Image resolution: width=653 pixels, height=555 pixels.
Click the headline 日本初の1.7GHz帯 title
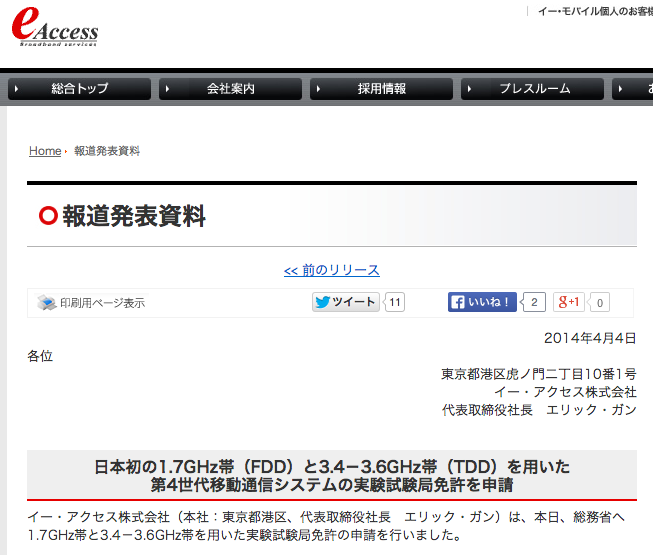coord(331,475)
